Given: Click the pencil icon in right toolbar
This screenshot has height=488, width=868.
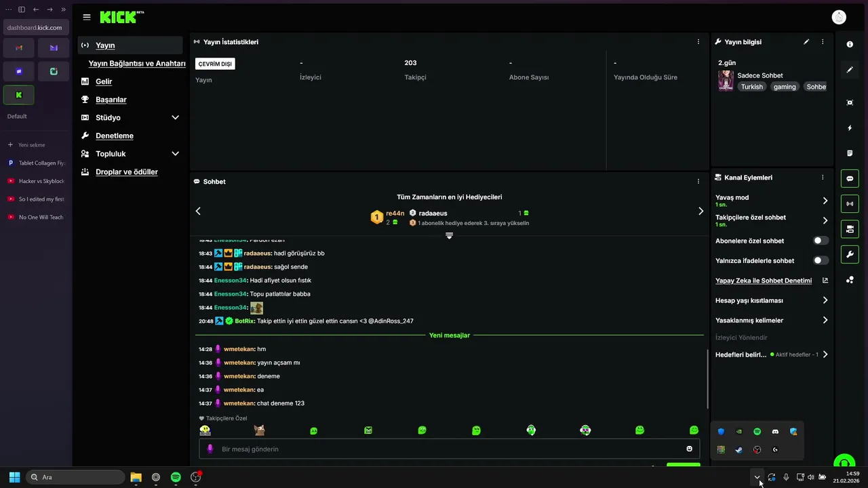Looking at the screenshot, I should tap(850, 70).
